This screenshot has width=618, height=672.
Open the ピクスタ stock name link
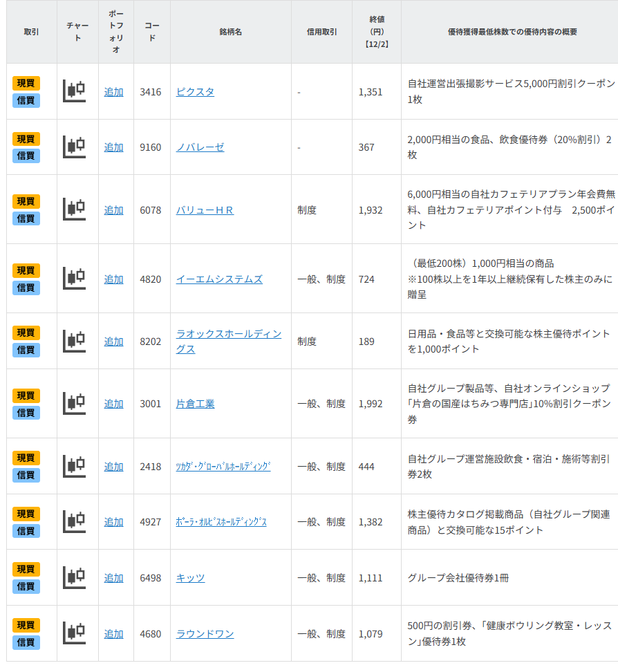(195, 92)
